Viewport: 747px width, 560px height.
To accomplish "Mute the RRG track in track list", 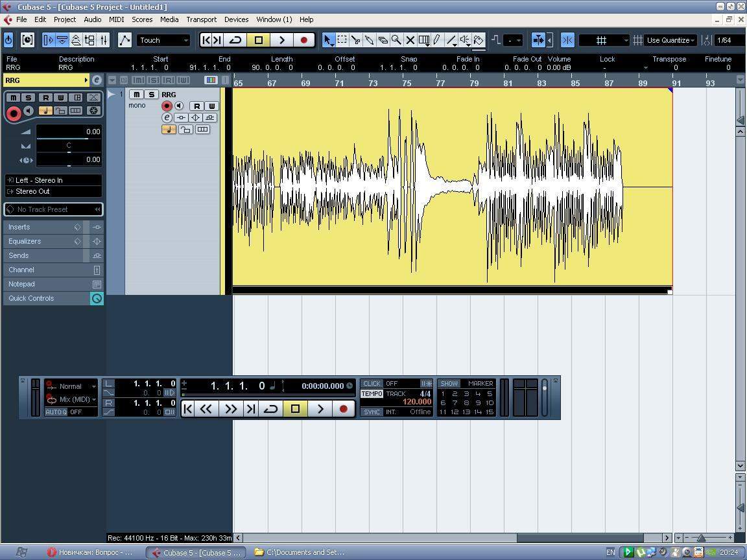I will (137, 95).
